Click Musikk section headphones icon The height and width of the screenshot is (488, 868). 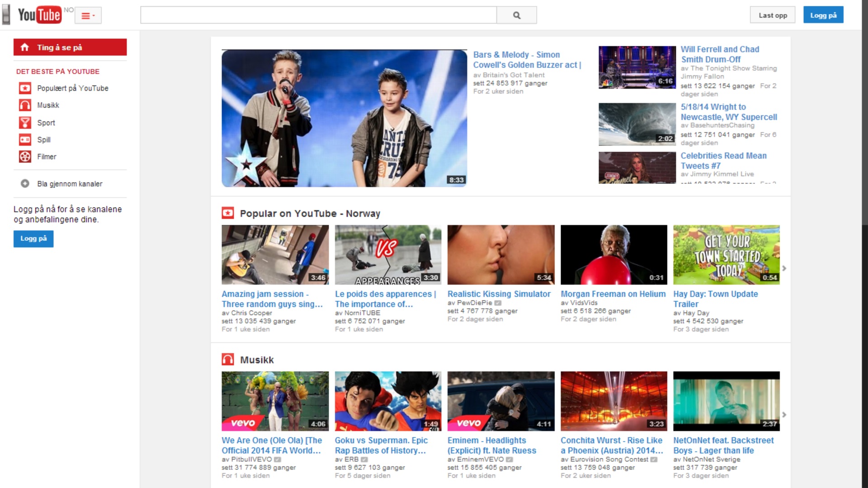coord(228,359)
